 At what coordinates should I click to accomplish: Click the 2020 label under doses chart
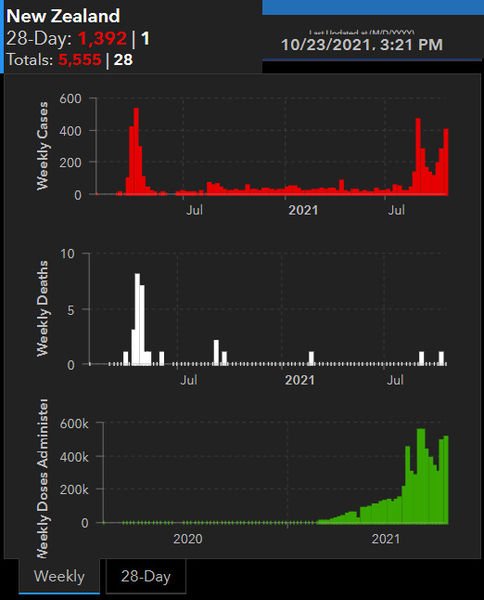188,539
